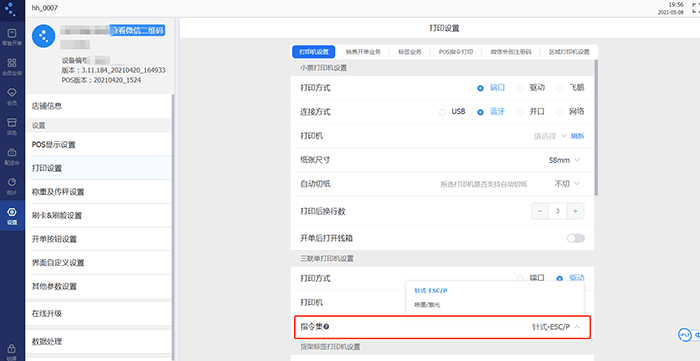Switch to the 区域打印机设置 tab
Viewport: 700px width, 361px height.
point(569,52)
